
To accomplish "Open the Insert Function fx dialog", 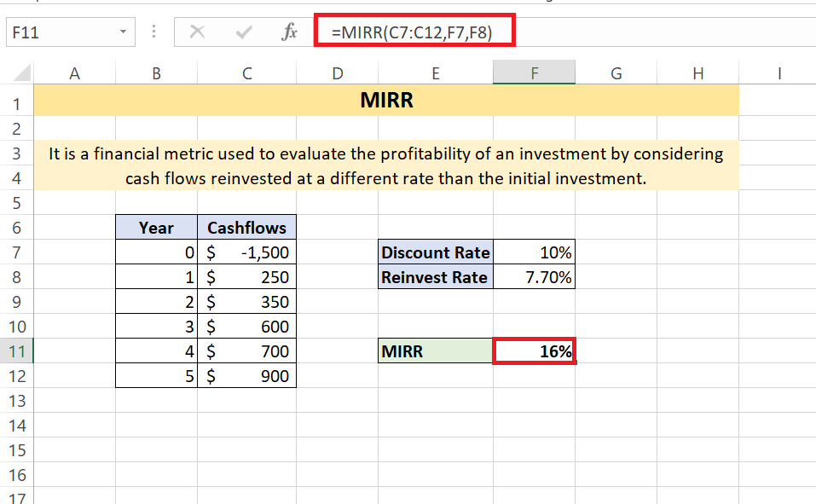I will [289, 32].
